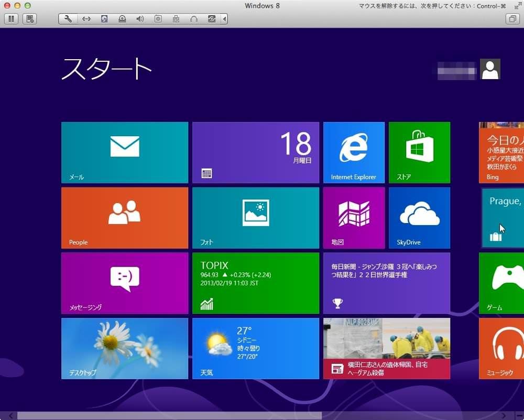The image size is (524, 420).
Task: Open the People tile
Action: 125,218
